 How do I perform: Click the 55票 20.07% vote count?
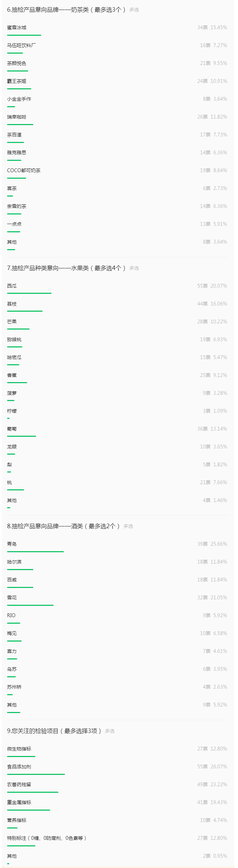[212, 286]
